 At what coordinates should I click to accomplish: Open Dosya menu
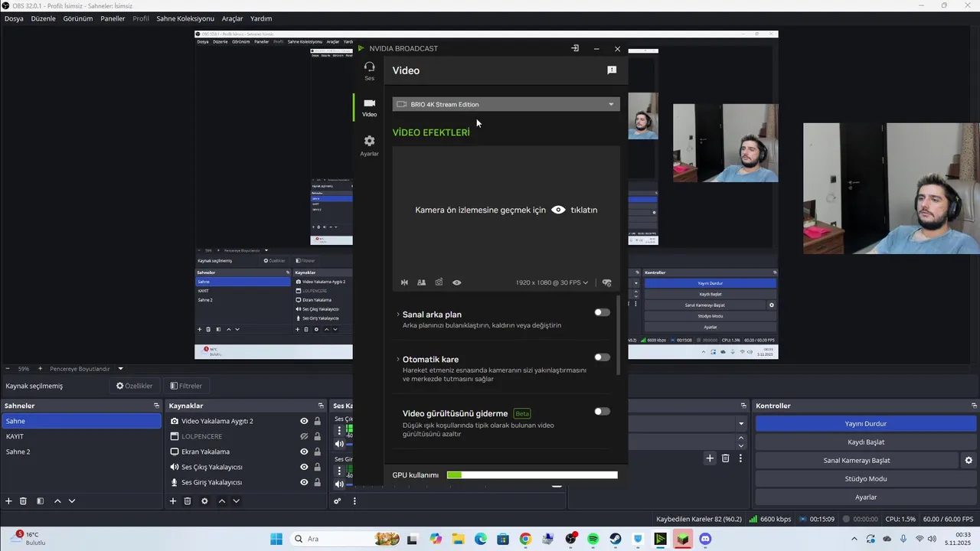coord(14,18)
